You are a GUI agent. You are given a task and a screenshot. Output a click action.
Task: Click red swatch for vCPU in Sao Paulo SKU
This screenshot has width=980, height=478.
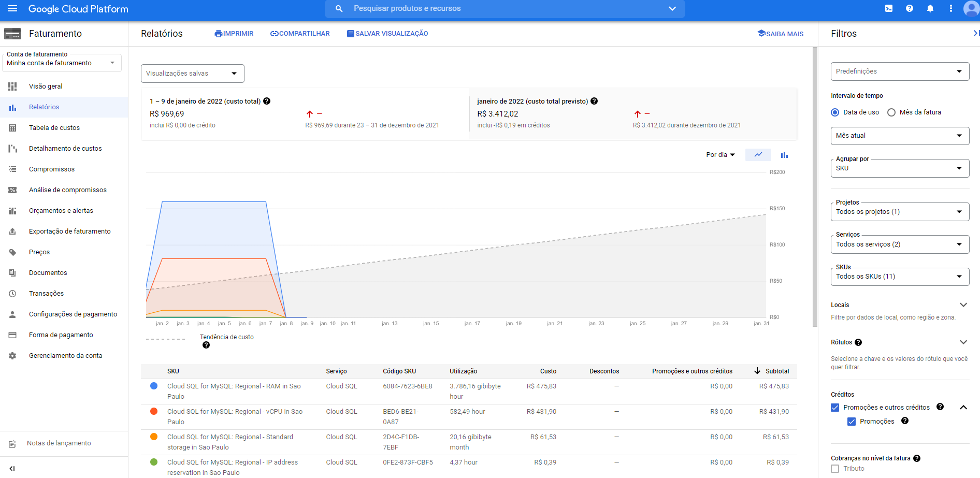click(x=154, y=411)
